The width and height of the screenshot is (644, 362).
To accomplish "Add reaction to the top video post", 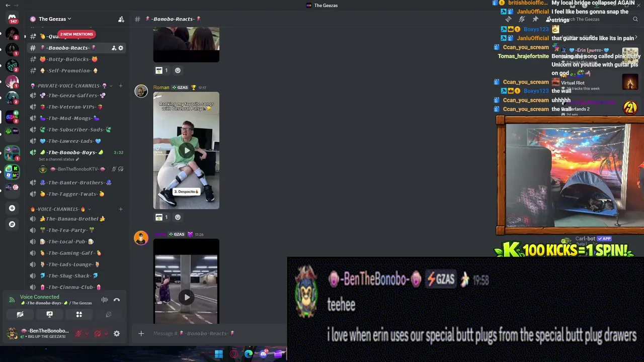I will pyautogui.click(x=178, y=70).
